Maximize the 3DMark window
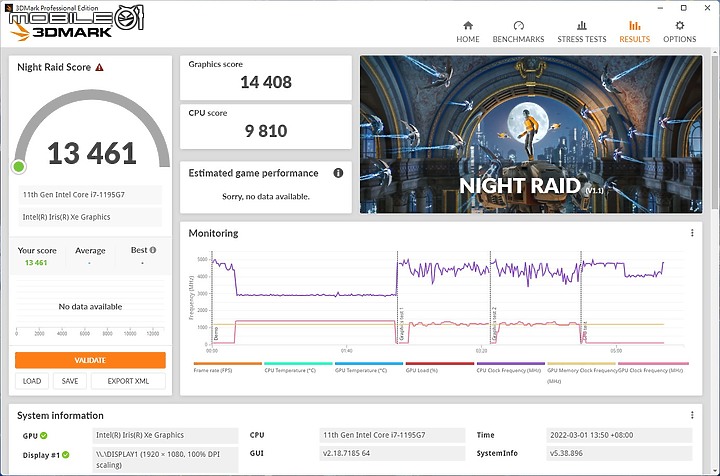Screen dimensions: 720x476 (684, 8)
